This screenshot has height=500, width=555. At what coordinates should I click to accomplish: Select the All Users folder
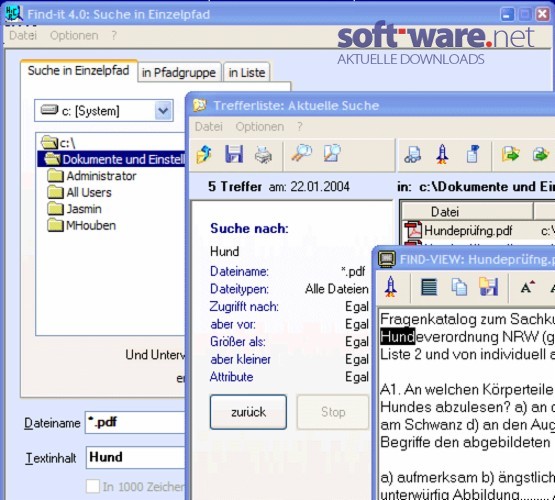79,192
